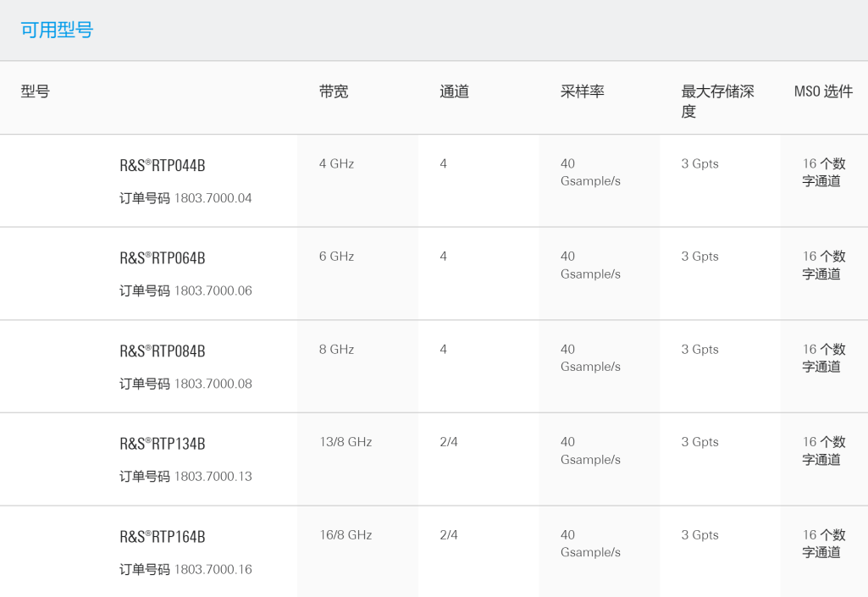Click 3 Gpts in the RTP164B row
The height and width of the screenshot is (597, 868).
699,535
